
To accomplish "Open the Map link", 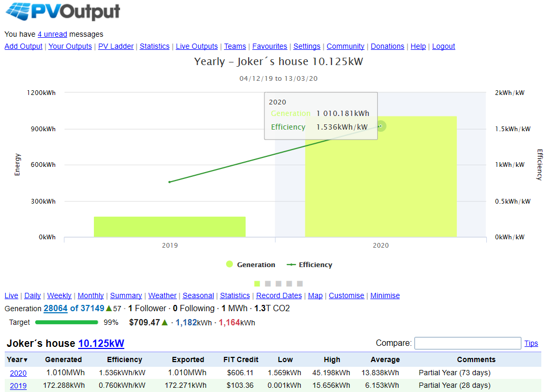I will coord(315,295).
